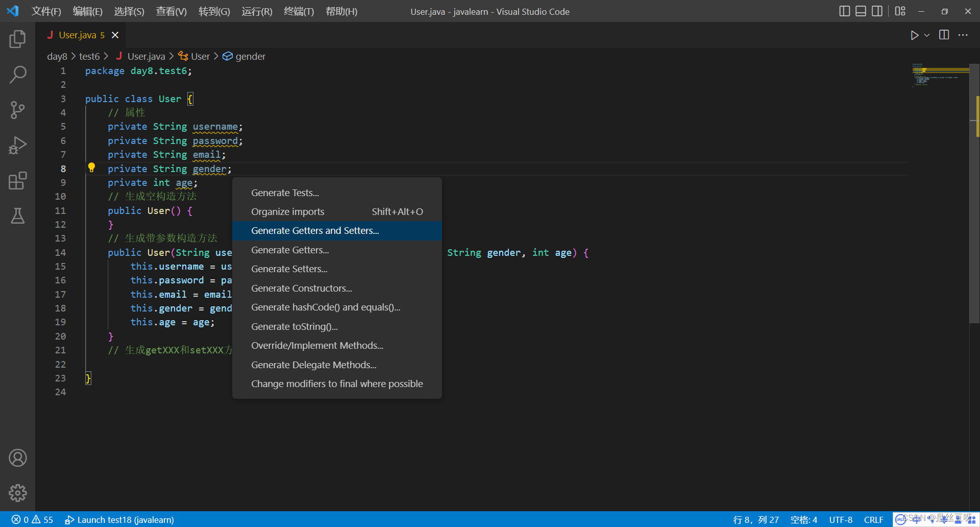Select Generate Constructors from context menu
The width and height of the screenshot is (980, 527).
(x=302, y=288)
